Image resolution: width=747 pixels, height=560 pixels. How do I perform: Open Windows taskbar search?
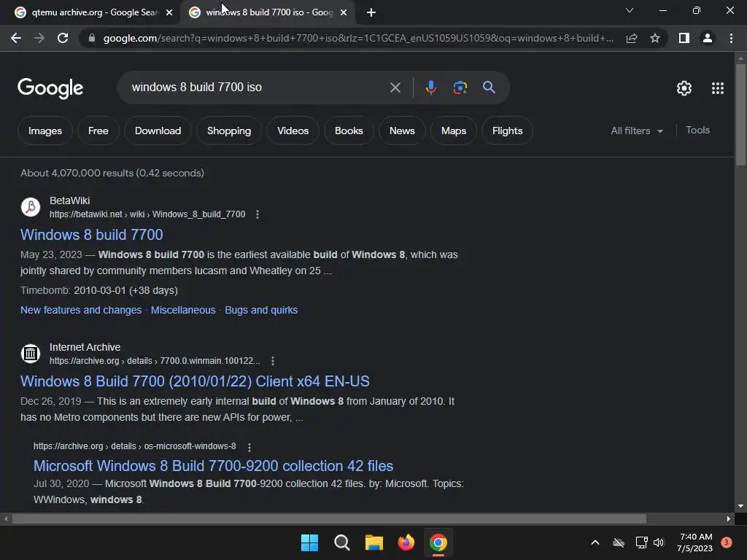pyautogui.click(x=342, y=542)
